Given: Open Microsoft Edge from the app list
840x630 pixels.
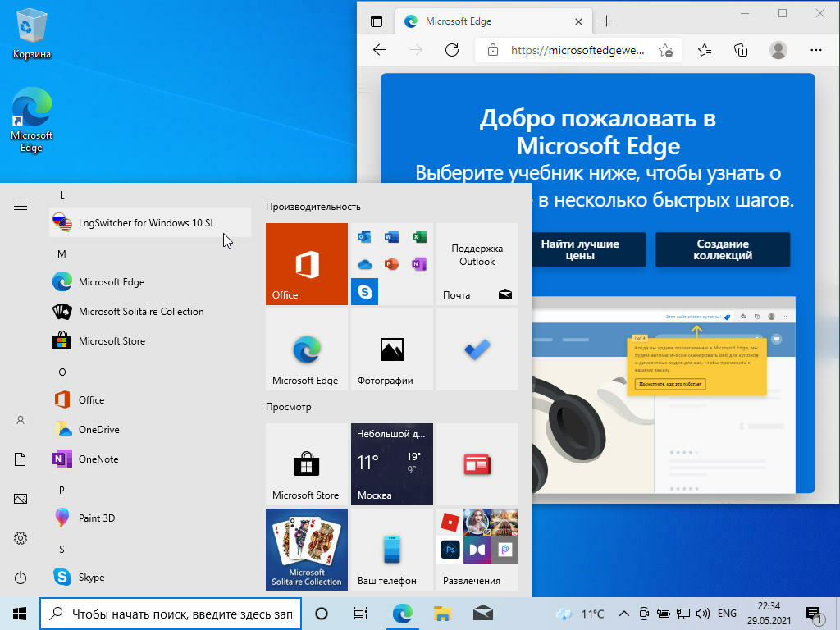Looking at the screenshot, I should pos(150,282).
